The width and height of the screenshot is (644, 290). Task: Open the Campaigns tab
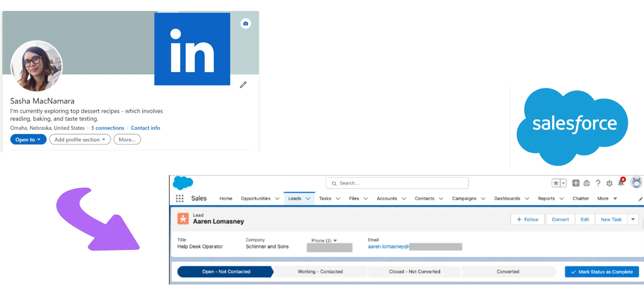[464, 199]
